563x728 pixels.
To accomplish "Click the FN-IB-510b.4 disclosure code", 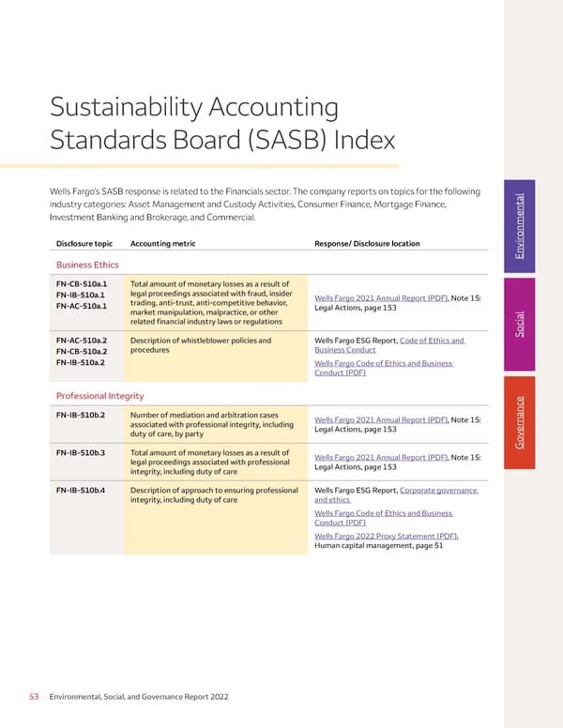I will tap(81, 491).
